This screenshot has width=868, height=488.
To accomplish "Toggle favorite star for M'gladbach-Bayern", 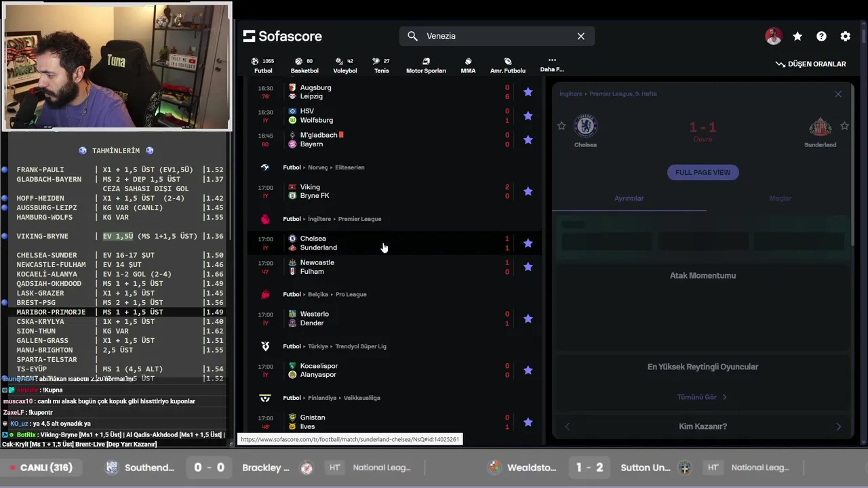I will (x=528, y=140).
